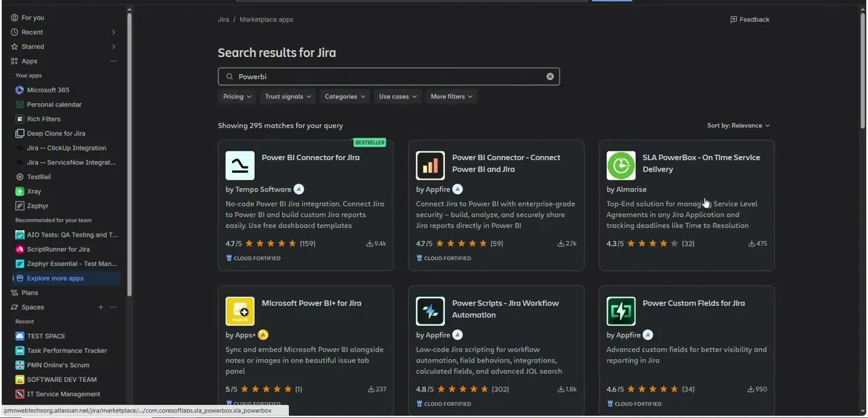Viewport: 868px width, 418px height.
Task: Click Marketplace apps breadcrumb
Action: [x=267, y=20]
